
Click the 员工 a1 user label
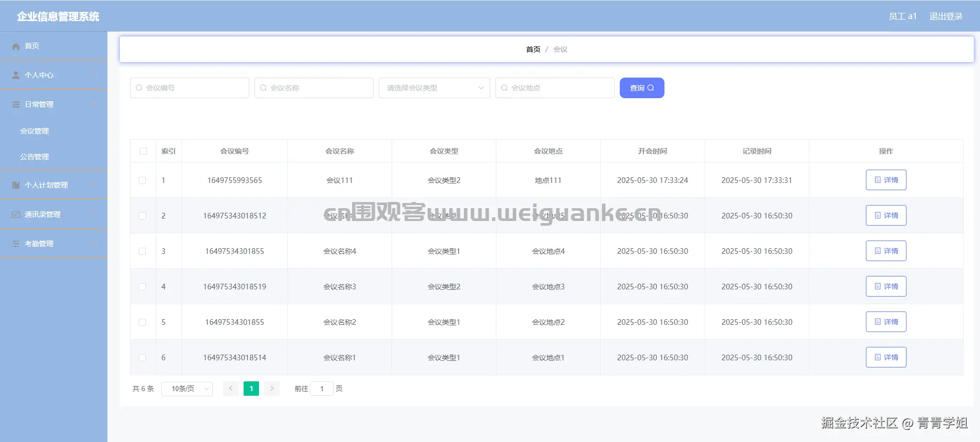[903, 16]
